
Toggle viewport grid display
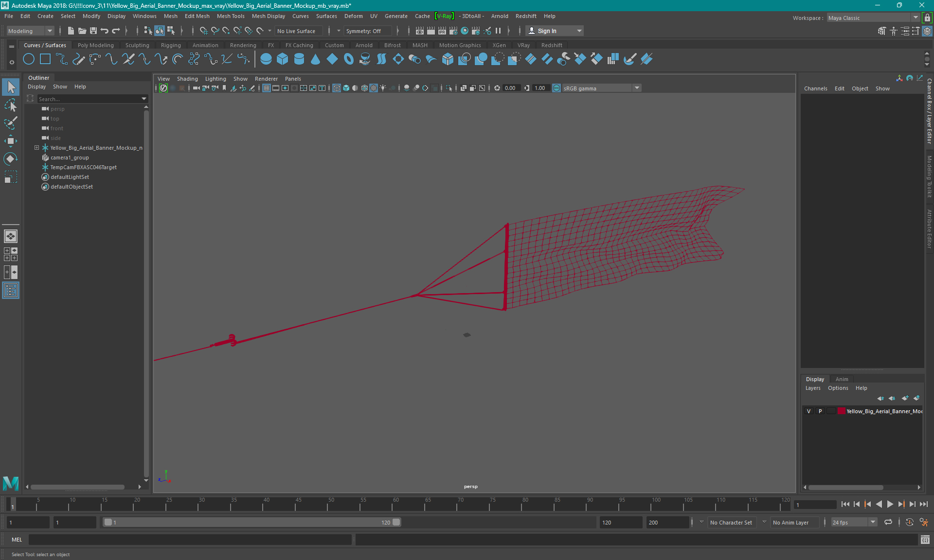pos(267,88)
